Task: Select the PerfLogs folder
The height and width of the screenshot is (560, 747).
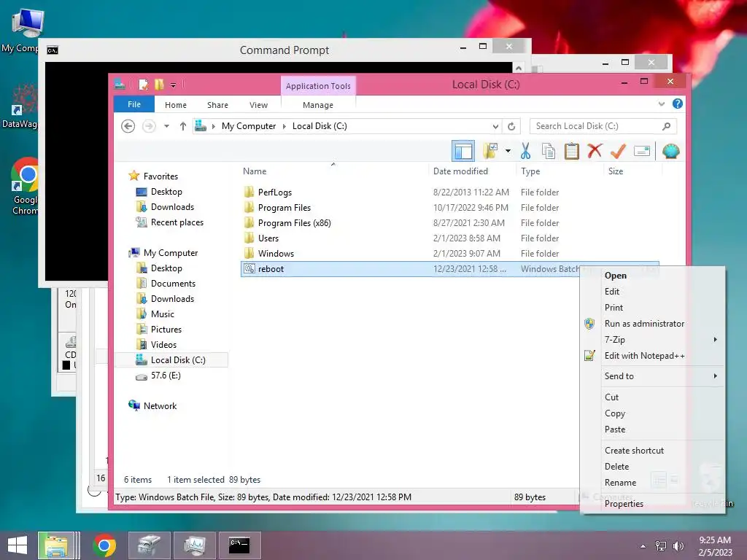Action: click(274, 192)
